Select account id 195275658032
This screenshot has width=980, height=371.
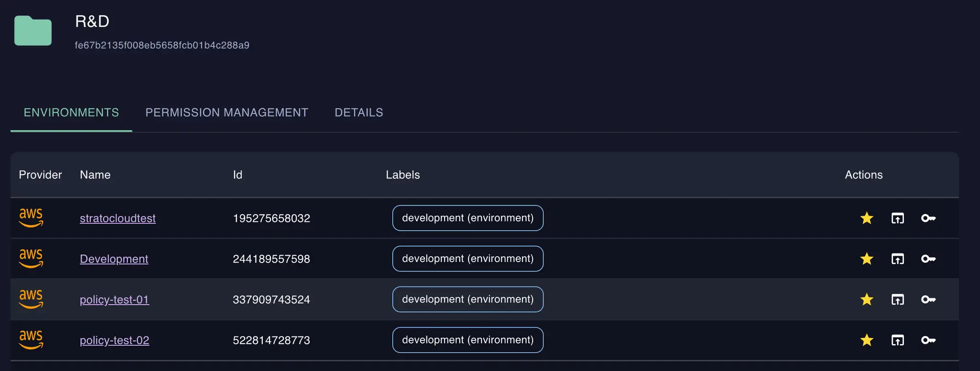[271, 218]
